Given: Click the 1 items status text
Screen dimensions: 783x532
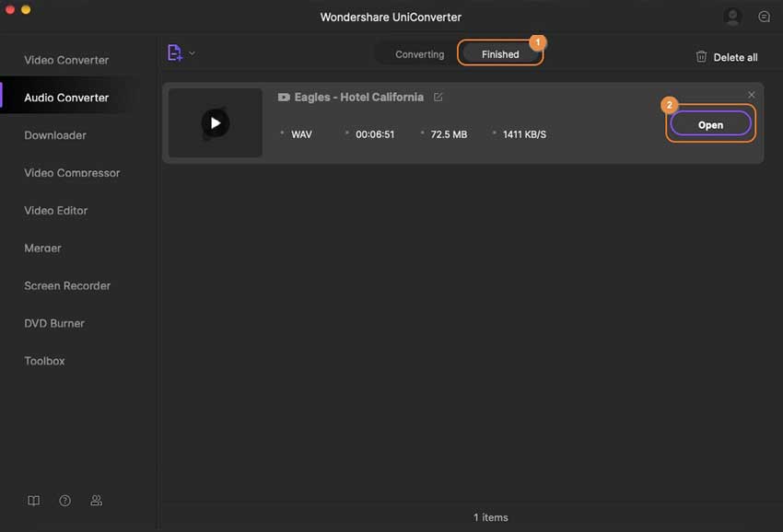Looking at the screenshot, I should [x=491, y=517].
